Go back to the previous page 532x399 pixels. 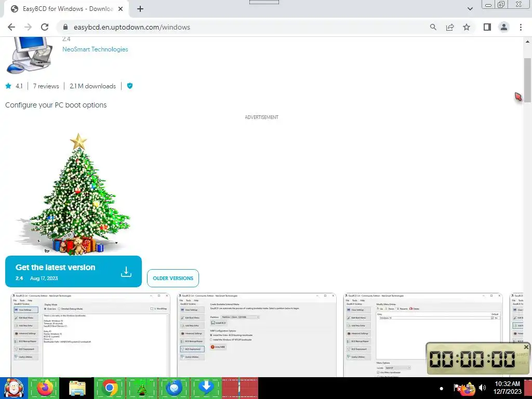coord(11,27)
